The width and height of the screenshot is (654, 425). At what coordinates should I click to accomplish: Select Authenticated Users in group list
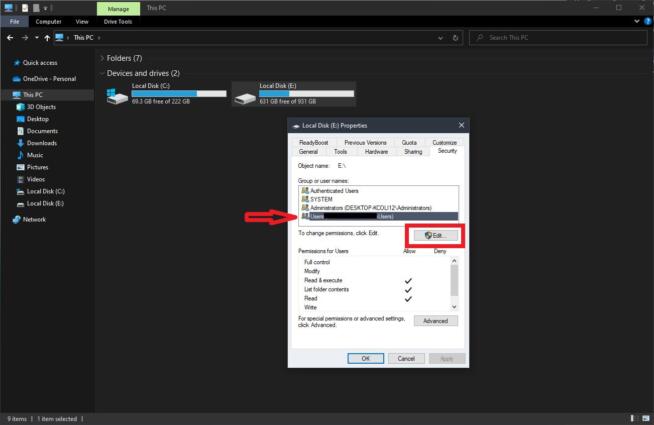pos(379,191)
